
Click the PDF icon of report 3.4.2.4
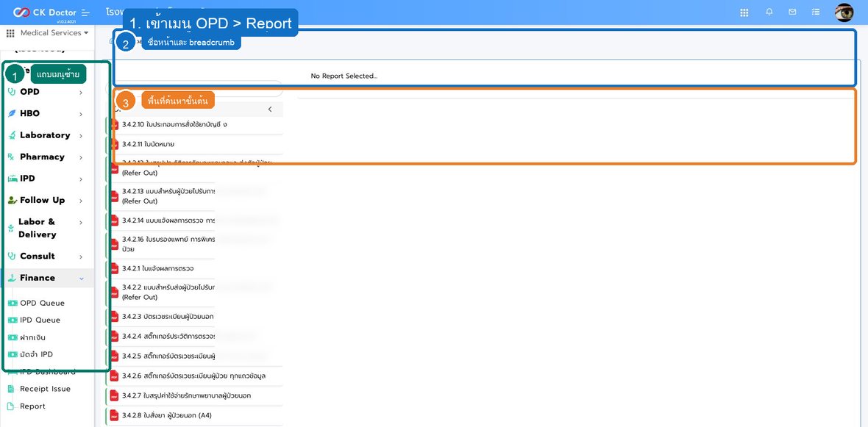coord(115,337)
